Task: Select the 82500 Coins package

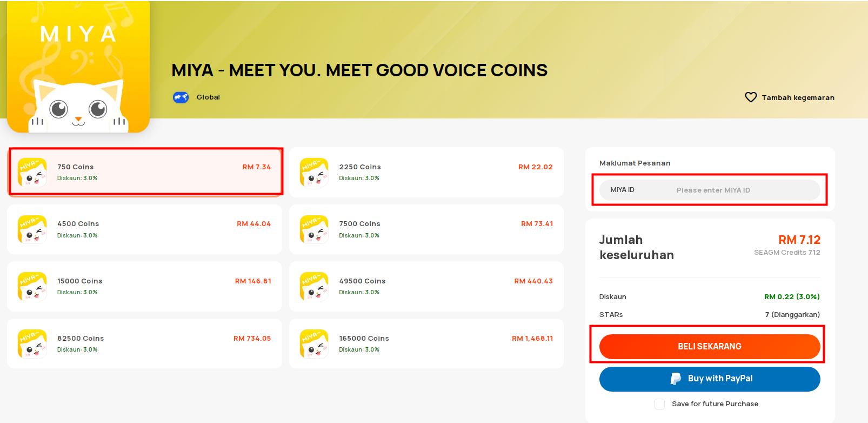Action: [144, 343]
